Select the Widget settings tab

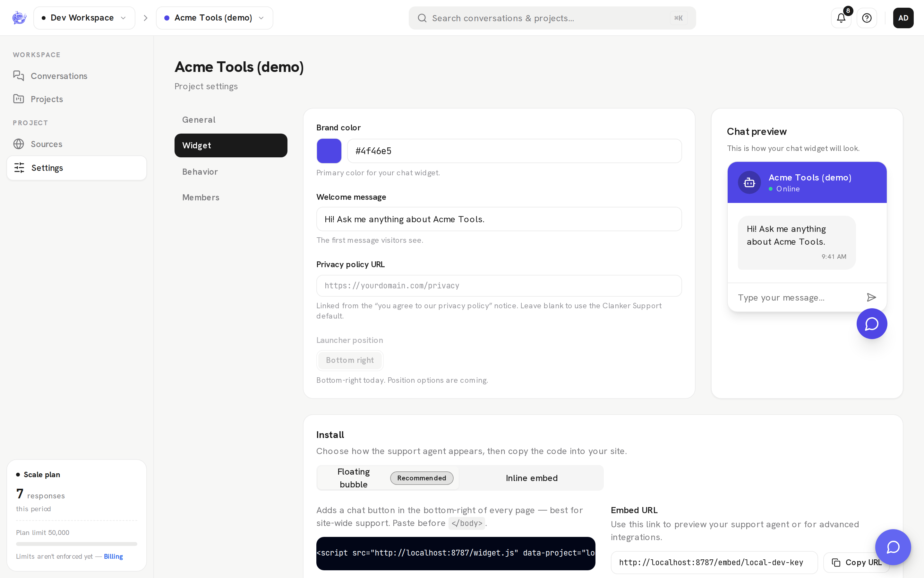coord(231,145)
